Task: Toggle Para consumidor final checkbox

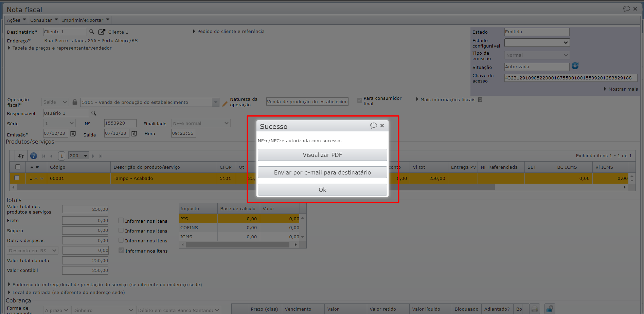Action: (x=359, y=100)
